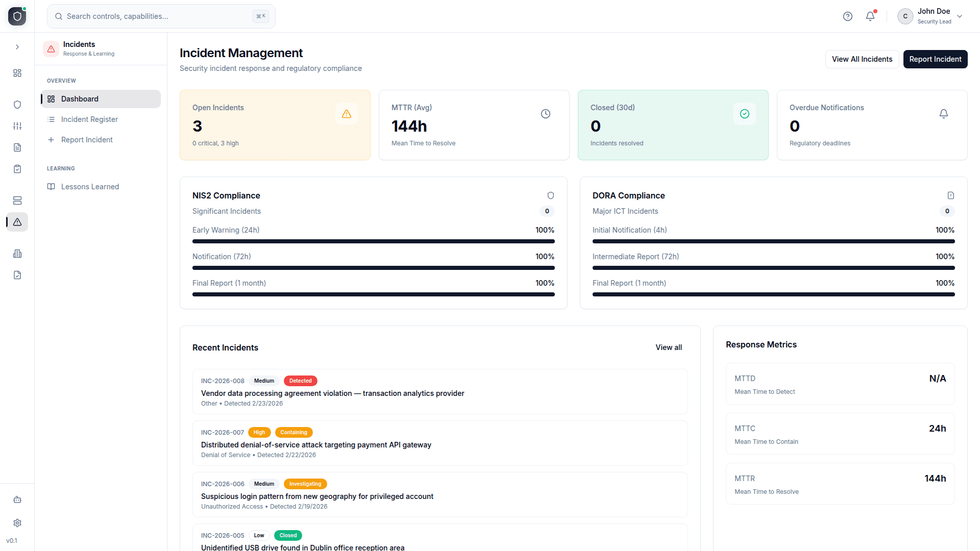
Task: Open the sliders/controls icon in sidebar
Action: pyautogui.click(x=17, y=126)
